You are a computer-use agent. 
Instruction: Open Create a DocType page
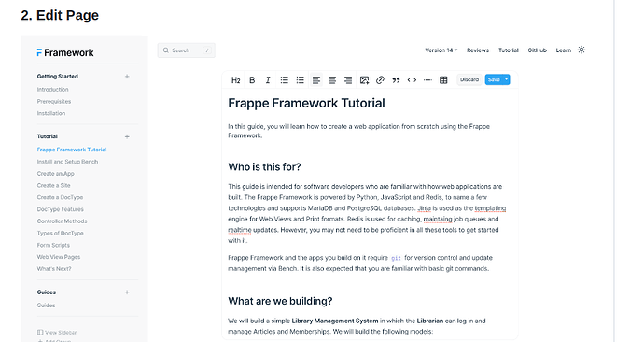click(60, 197)
